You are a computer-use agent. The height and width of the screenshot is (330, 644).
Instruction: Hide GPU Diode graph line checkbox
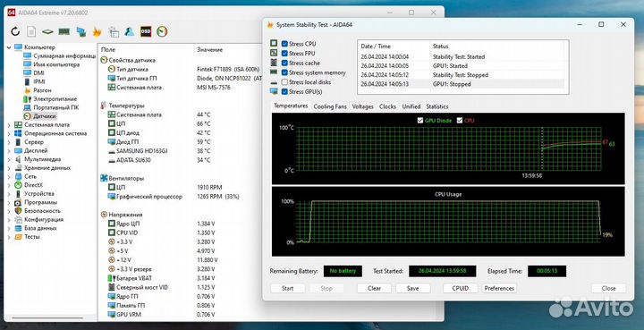[x=420, y=120]
